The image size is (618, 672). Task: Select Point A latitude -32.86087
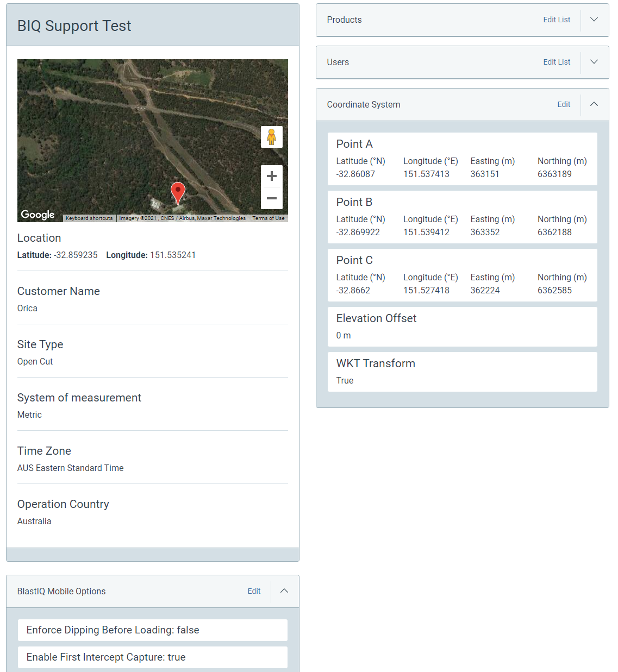pyautogui.click(x=355, y=174)
